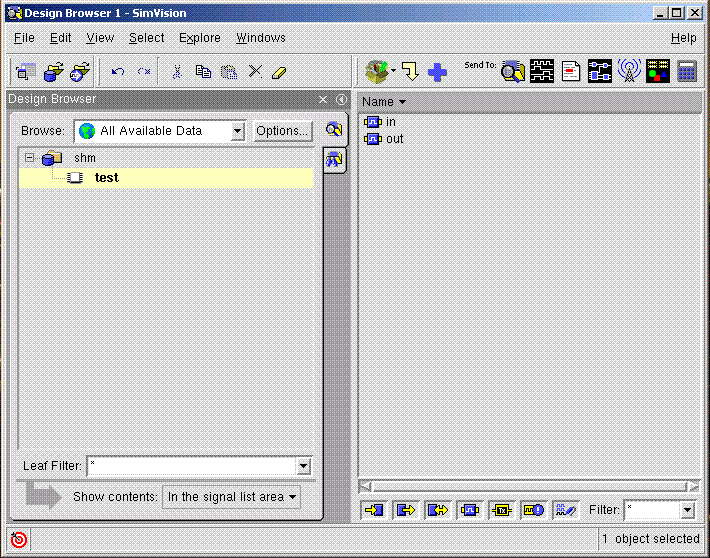
Task: Delete selected using the X icon
Action: coord(255,71)
